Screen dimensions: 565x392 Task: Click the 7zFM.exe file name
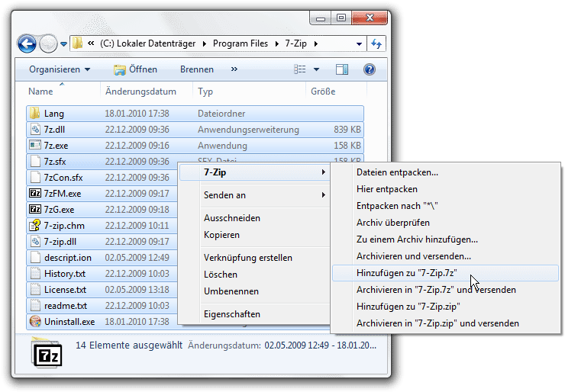click(63, 193)
